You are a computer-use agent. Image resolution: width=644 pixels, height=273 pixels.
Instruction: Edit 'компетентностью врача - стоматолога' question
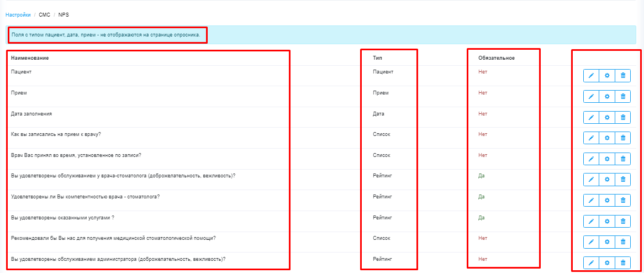(592, 200)
